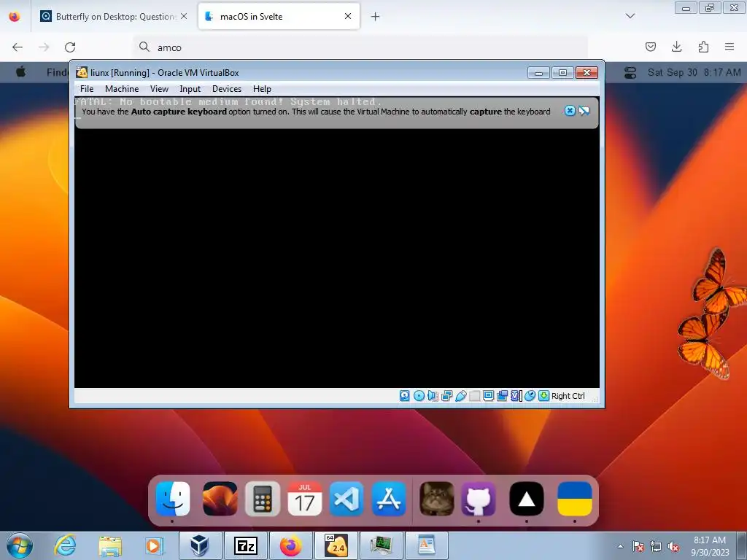Open Firefox hamburger application menu
Viewport: 747px width, 560px height.
[x=729, y=47]
